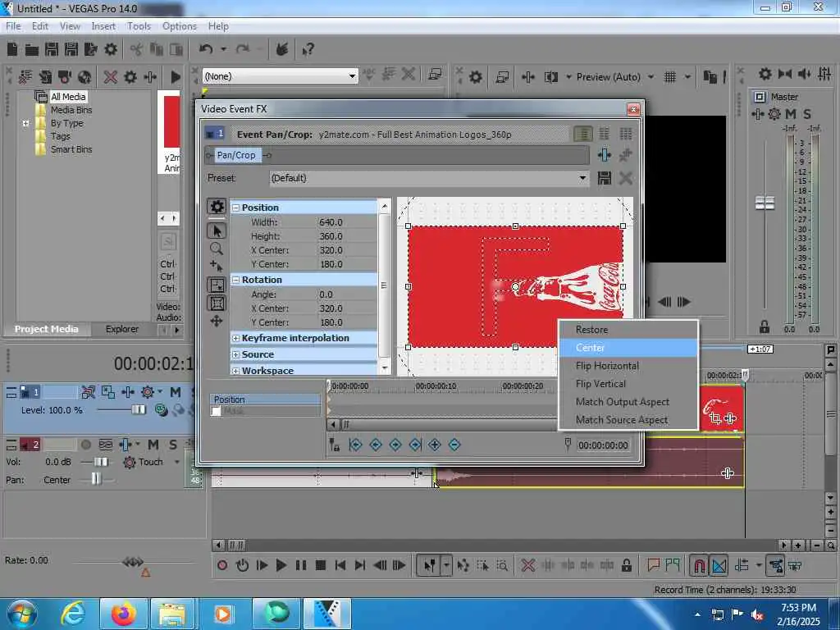Screen dimensions: 840x630
Task: Adjust audio track Vol slider
Action: [x=101, y=462]
